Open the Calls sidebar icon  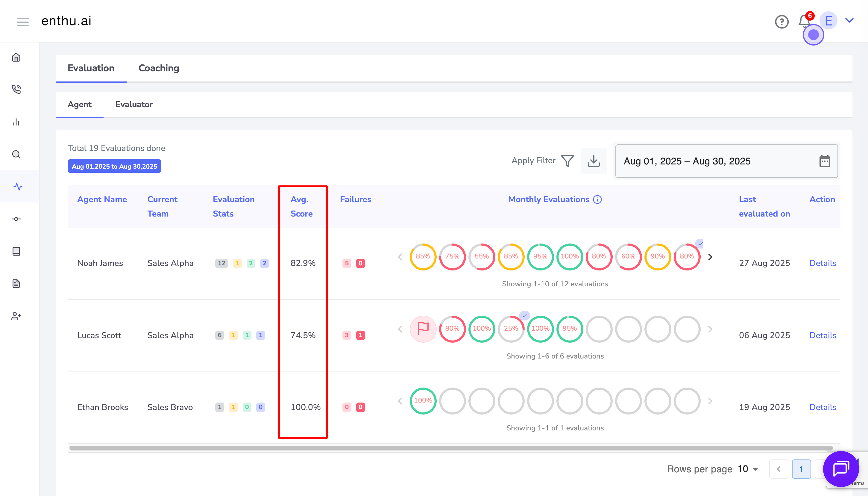[16, 89]
